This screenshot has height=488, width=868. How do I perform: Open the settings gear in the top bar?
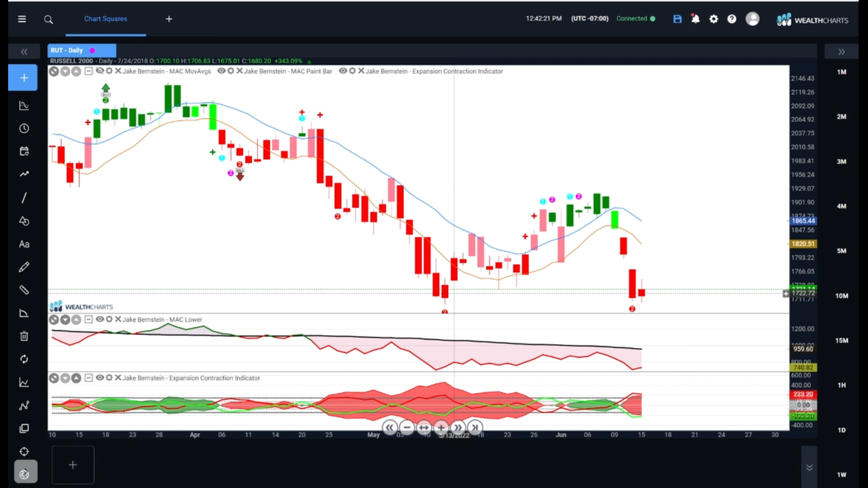tap(714, 19)
